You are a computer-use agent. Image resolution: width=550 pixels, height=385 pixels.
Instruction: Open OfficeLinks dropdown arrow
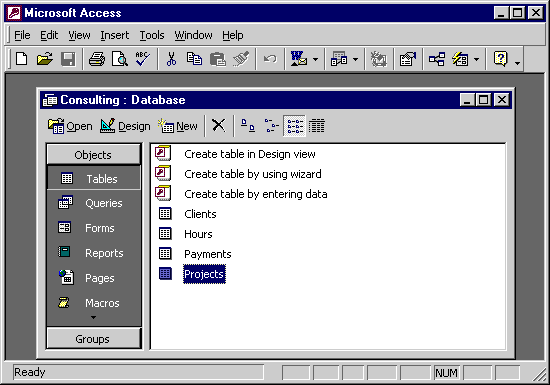tap(315, 59)
